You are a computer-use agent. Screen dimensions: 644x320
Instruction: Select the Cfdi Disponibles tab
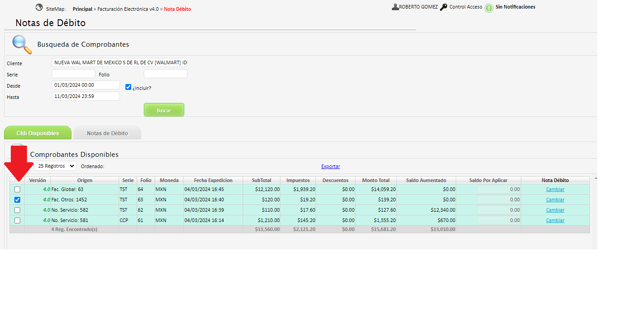tap(38, 133)
